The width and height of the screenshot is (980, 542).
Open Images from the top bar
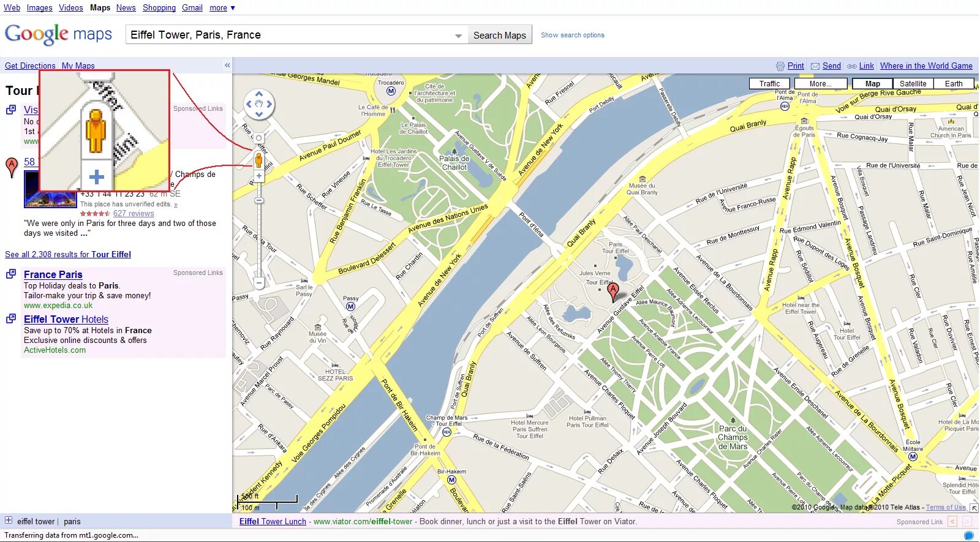[x=39, y=8]
